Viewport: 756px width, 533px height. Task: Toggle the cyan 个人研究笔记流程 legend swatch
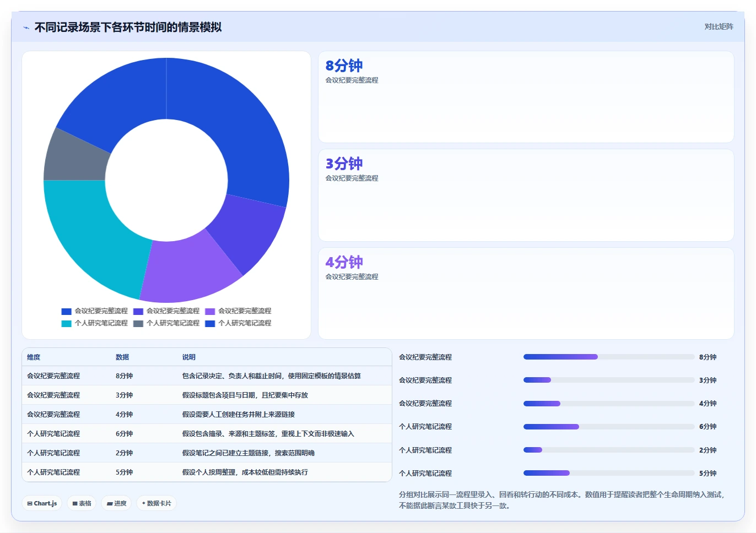[66, 324]
